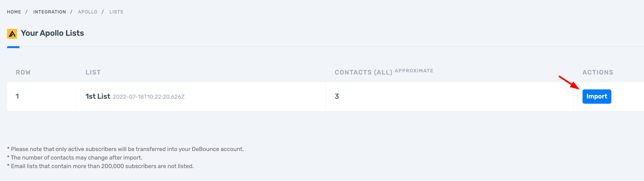
Task: Click row number 1 in the table
Action: (17, 96)
